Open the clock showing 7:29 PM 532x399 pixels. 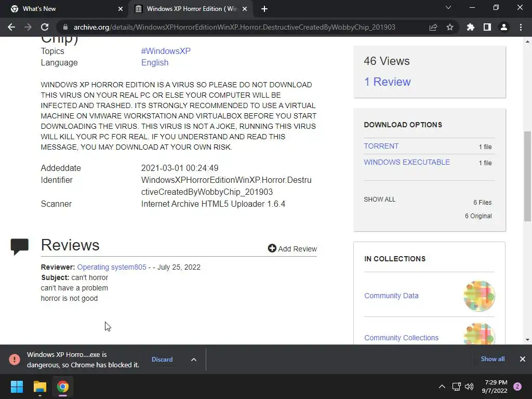495,387
